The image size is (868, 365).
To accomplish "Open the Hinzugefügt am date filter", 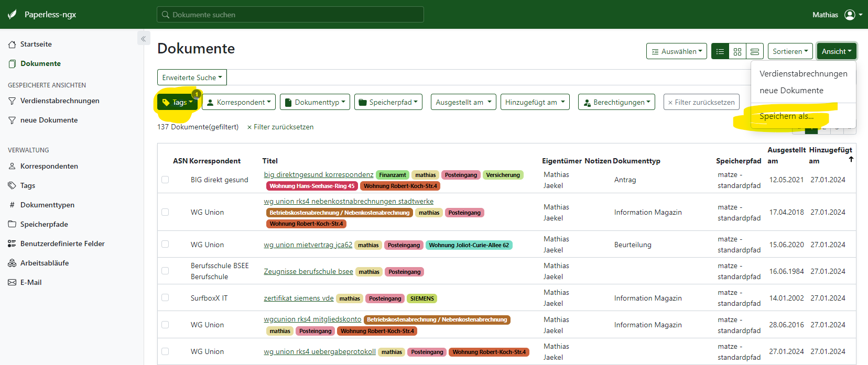I will [x=535, y=102].
